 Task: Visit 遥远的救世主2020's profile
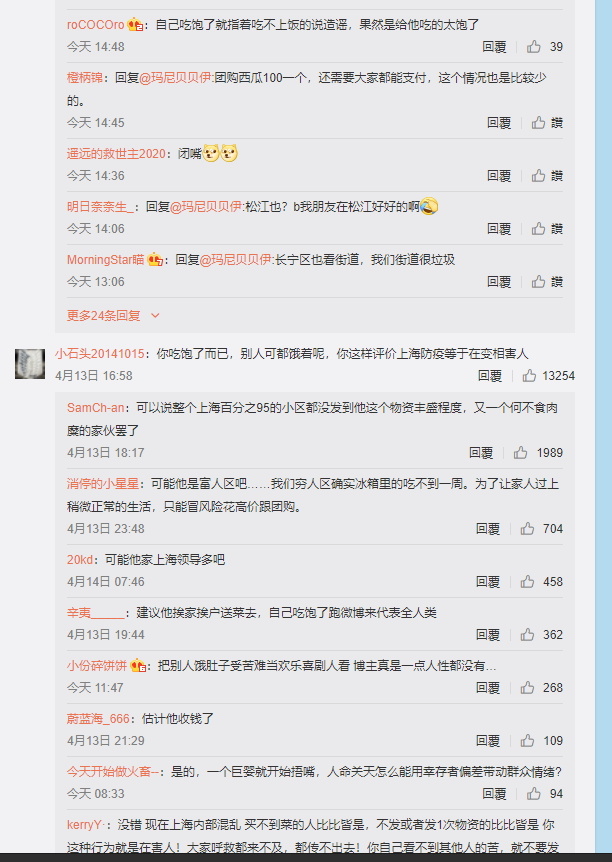click(116, 153)
